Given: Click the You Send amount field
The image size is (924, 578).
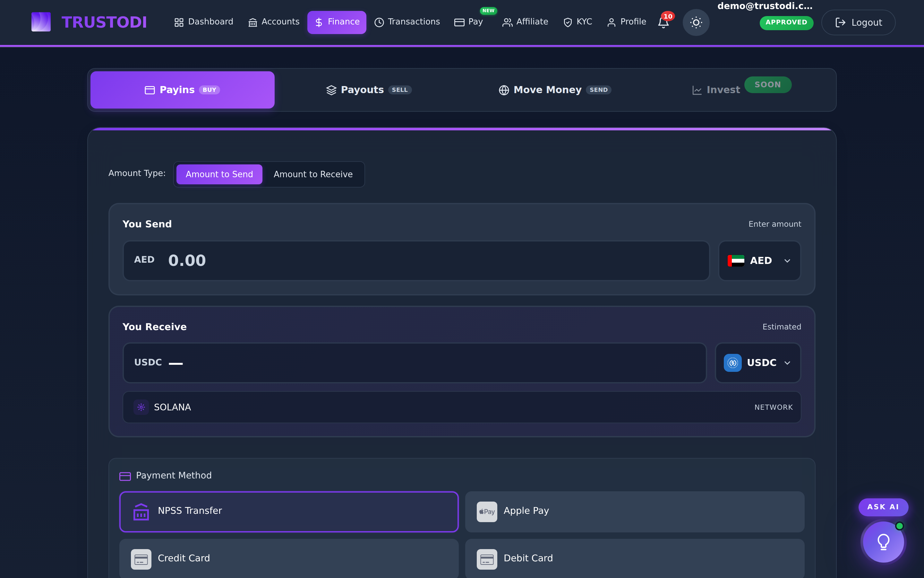Looking at the screenshot, I should pos(416,261).
